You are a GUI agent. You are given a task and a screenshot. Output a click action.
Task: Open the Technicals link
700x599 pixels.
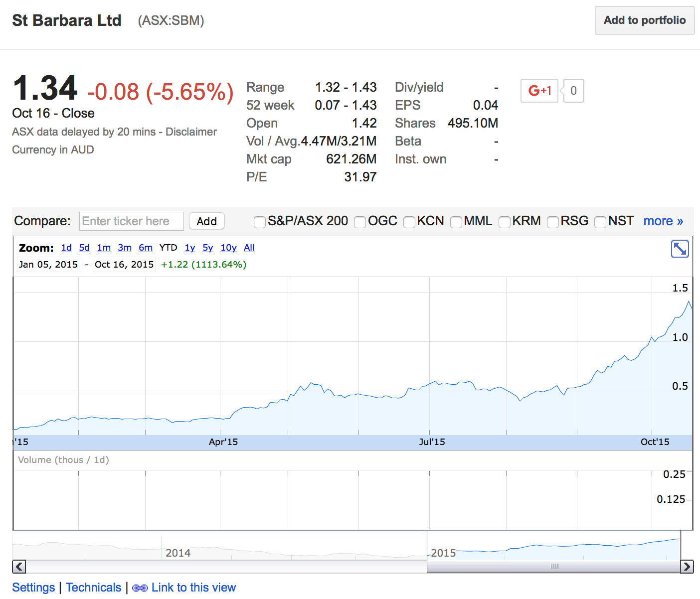(x=93, y=588)
